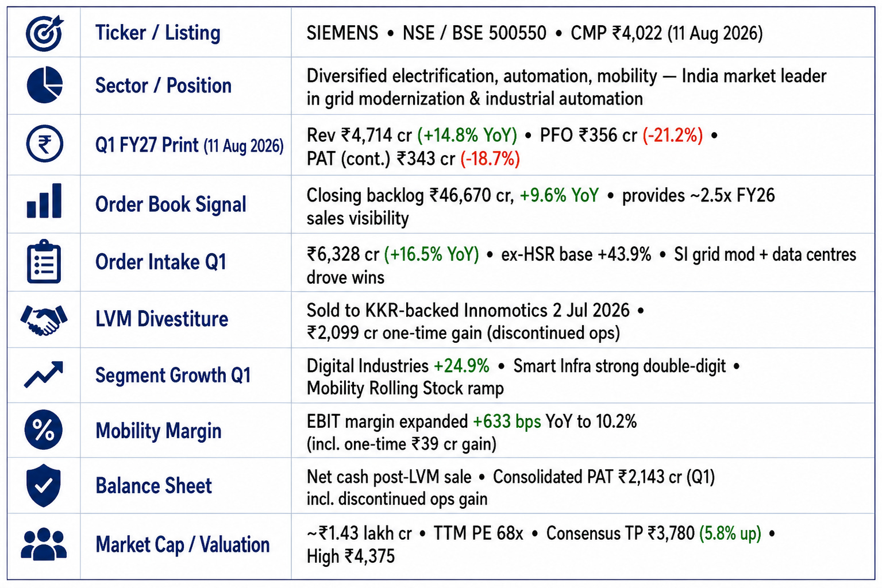
Task: Click the rupee coin icon for Q1 FY27 Print
Action: pyautogui.click(x=44, y=144)
